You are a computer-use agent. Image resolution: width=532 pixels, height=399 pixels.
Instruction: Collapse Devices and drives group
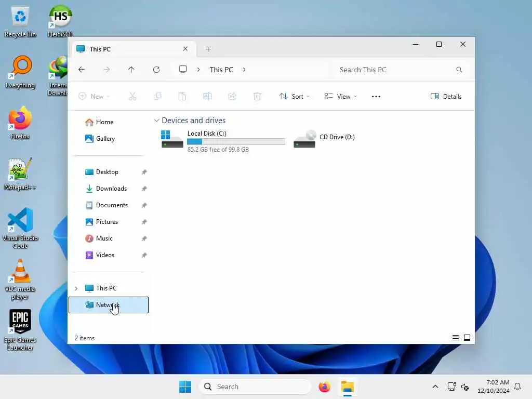pyautogui.click(x=156, y=121)
